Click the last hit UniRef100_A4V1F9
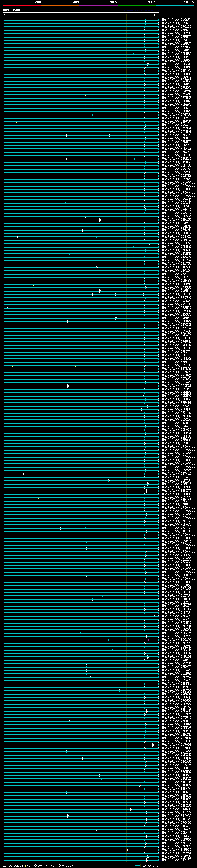 click(177, 860)
